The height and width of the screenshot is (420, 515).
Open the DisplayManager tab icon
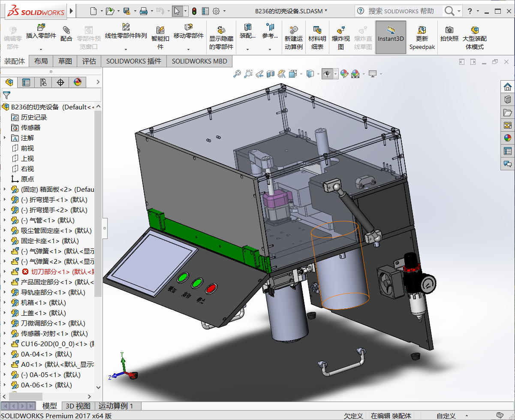(x=78, y=82)
